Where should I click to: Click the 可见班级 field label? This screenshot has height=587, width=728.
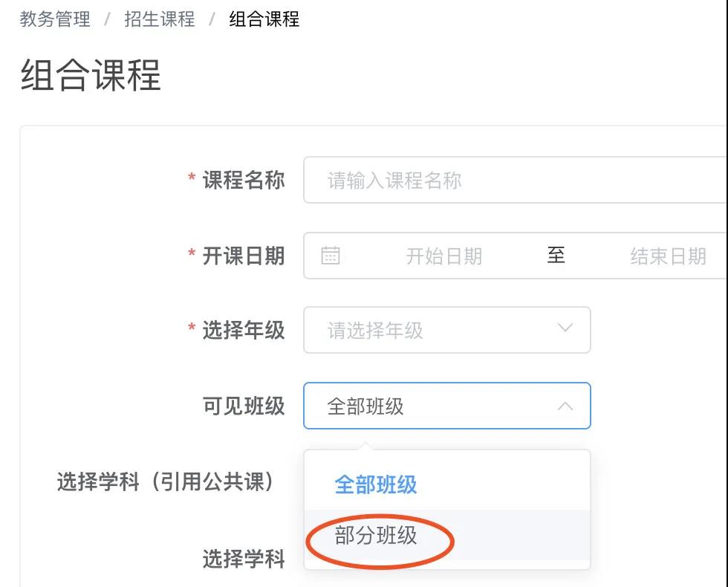tap(244, 406)
